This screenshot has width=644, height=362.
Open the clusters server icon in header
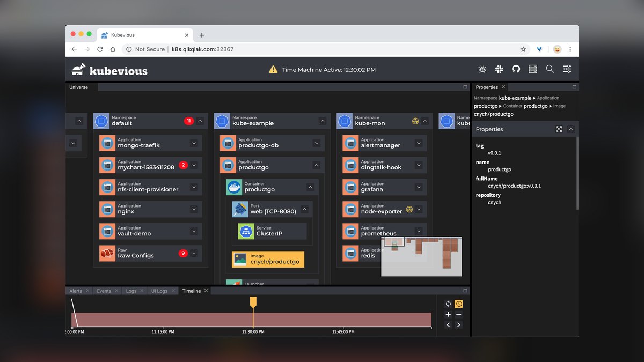(533, 69)
